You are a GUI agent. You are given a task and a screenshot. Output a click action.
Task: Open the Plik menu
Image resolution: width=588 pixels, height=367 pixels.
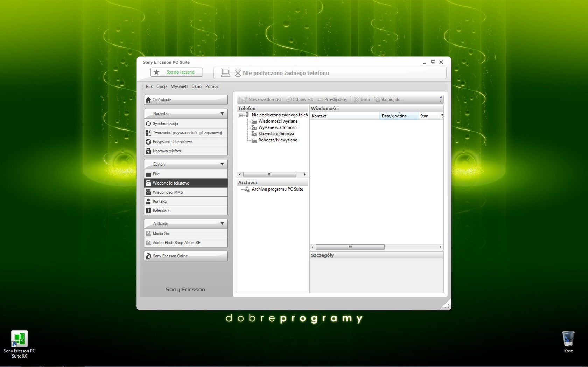149,86
